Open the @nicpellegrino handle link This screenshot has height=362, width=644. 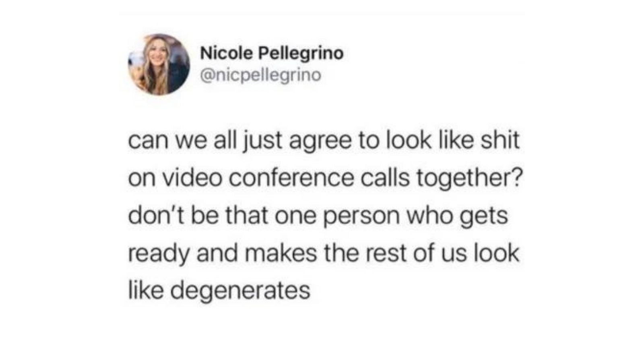(x=260, y=75)
